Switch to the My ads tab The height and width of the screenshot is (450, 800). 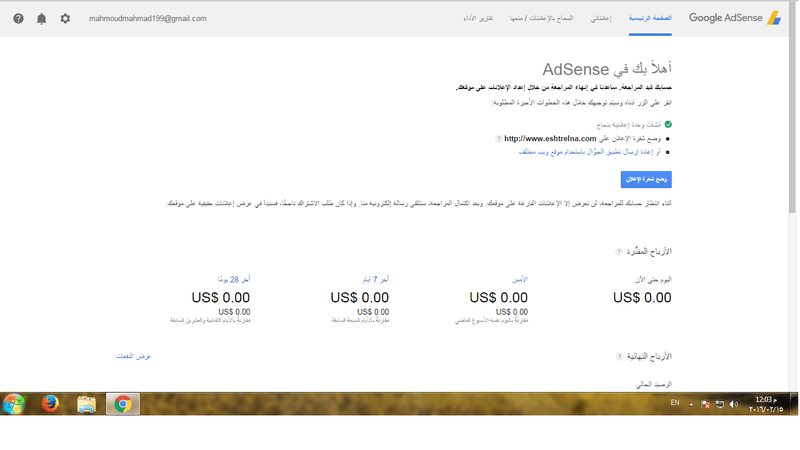click(x=601, y=18)
